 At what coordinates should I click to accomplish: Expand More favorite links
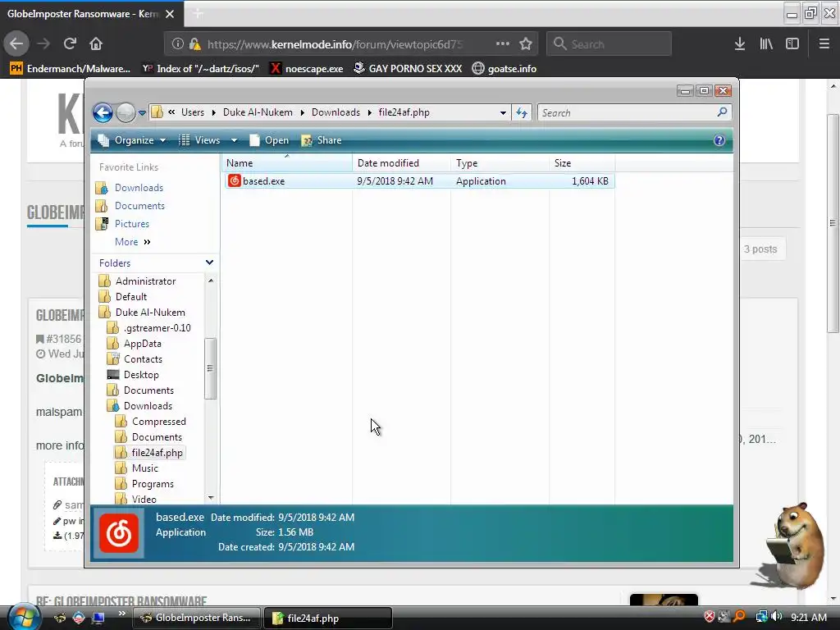[132, 242]
